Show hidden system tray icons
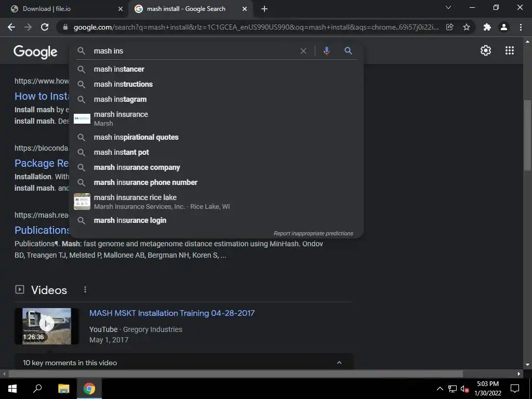 point(440,389)
